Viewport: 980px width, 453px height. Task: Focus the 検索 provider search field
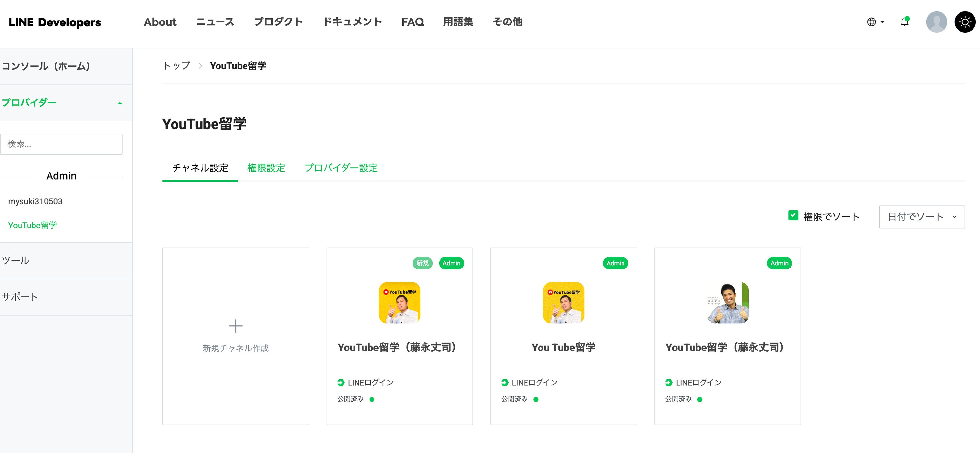click(x=61, y=144)
